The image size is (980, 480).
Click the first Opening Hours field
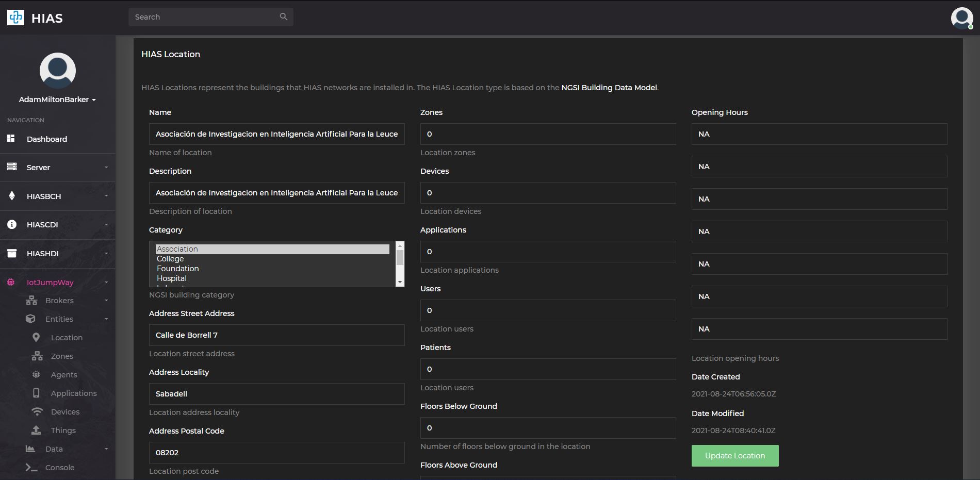coord(820,134)
